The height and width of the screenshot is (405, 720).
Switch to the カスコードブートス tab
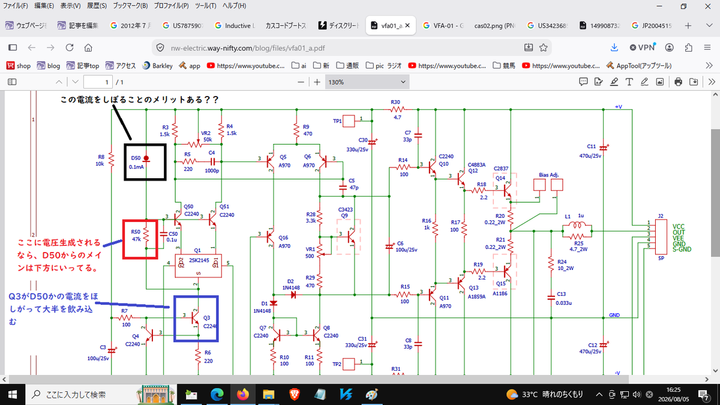(x=286, y=26)
